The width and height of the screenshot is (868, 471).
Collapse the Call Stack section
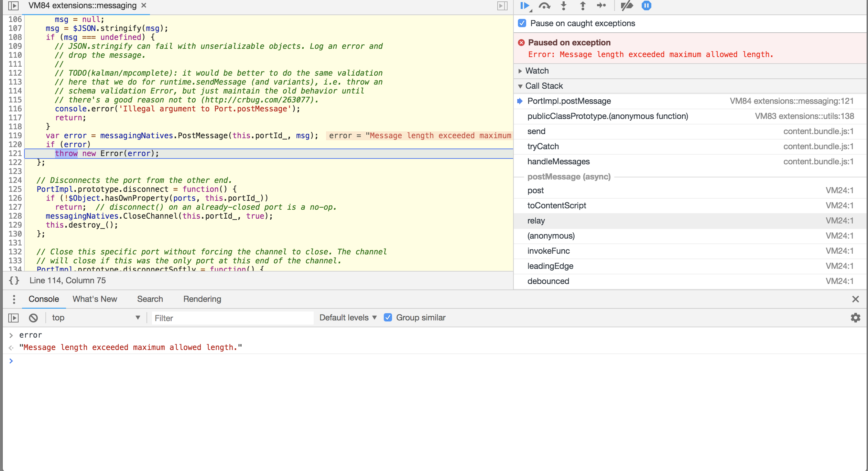click(543, 86)
